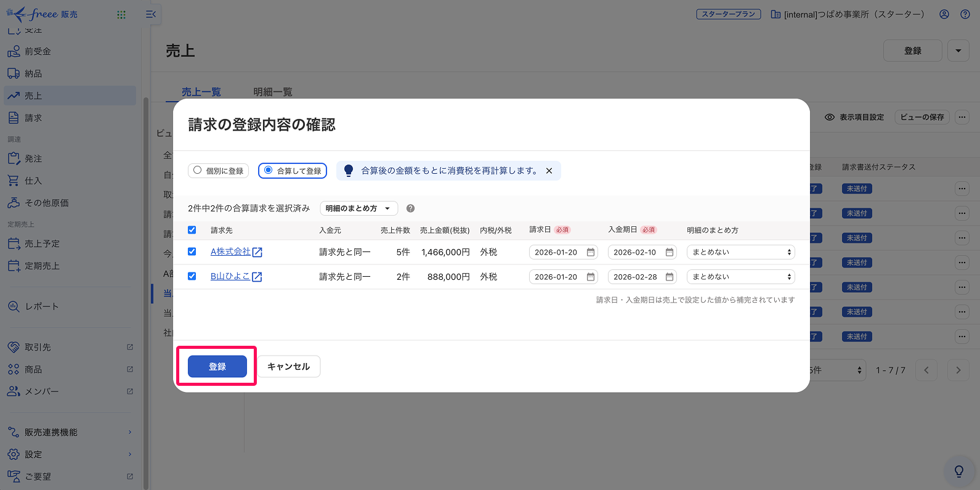Uncheck the A株式会社 row checkbox
980x490 pixels.
click(x=192, y=251)
